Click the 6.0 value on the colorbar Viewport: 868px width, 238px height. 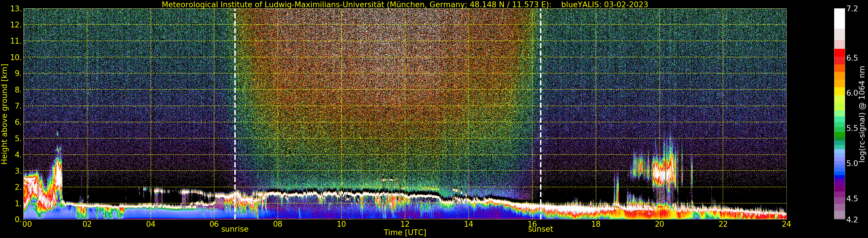[852, 93]
